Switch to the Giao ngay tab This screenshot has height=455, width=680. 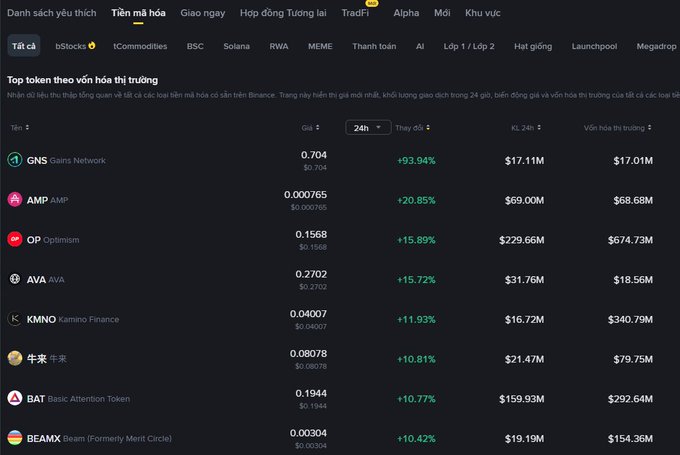[203, 13]
